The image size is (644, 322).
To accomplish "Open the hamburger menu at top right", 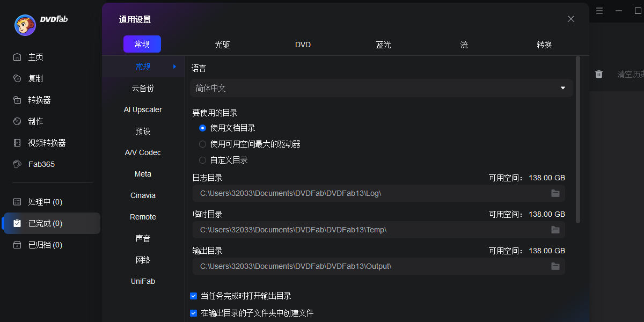I will click(599, 11).
